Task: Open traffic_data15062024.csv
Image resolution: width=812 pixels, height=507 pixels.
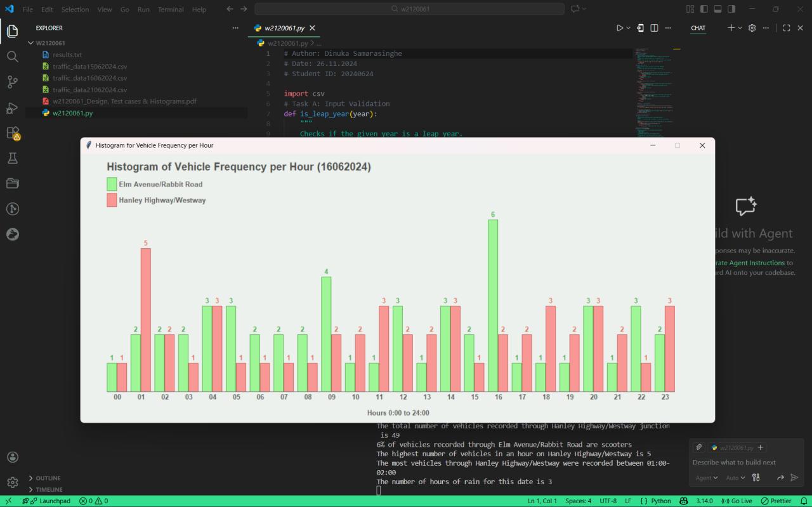Action: pyautogui.click(x=89, y=66)
